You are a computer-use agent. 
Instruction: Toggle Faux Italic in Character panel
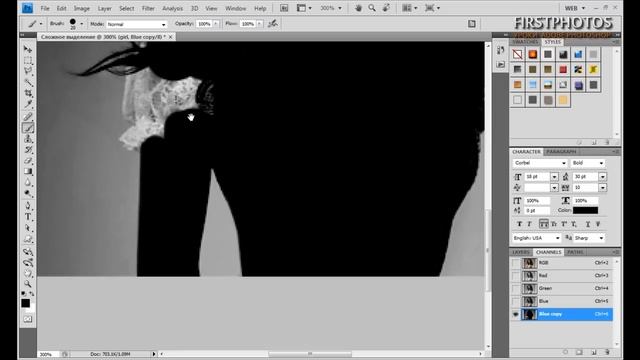[x=529, y=224]
